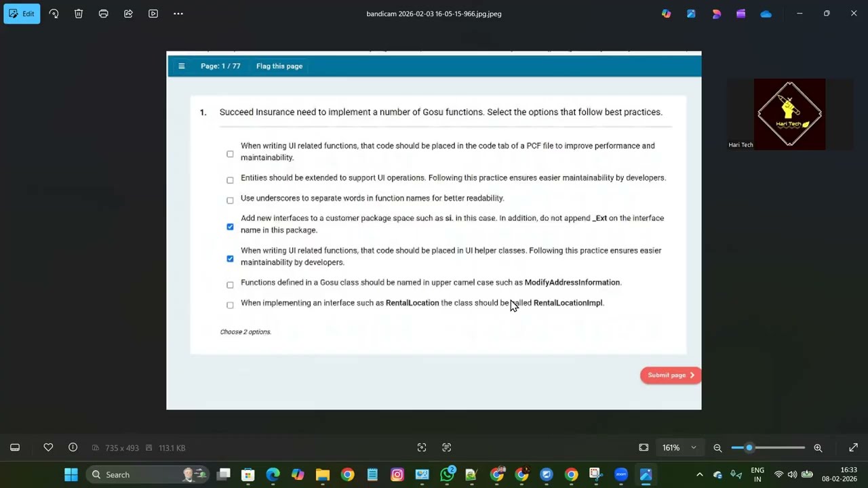
Task: Click the 'Choose 2 options.' note
Action: [245, 331]
